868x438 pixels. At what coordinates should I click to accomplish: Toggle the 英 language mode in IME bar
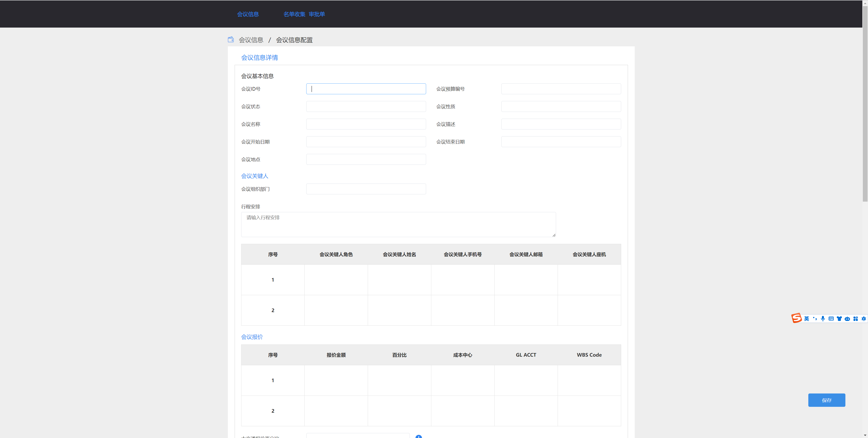coord(806,318)
